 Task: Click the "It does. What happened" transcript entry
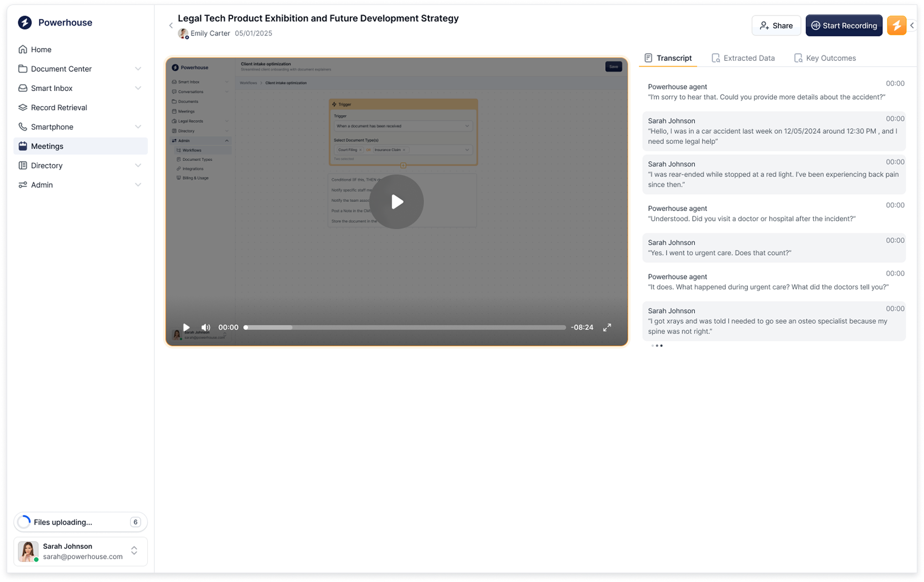tap(774, 282)
